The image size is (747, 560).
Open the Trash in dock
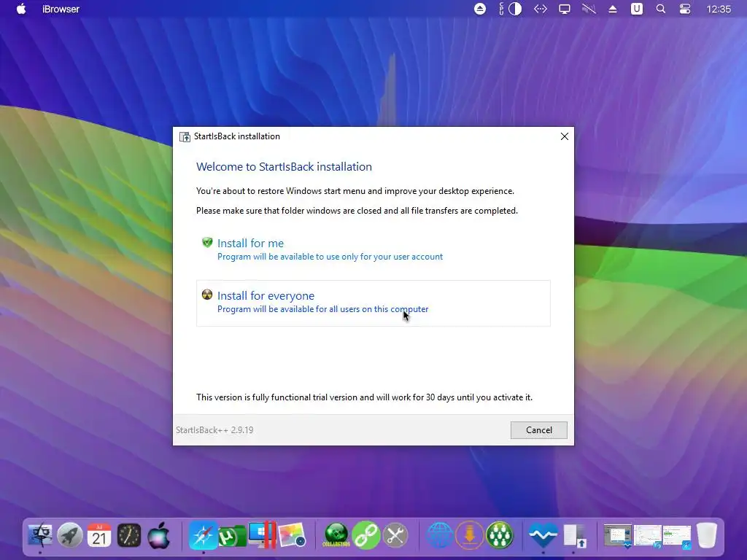(706, 535)
